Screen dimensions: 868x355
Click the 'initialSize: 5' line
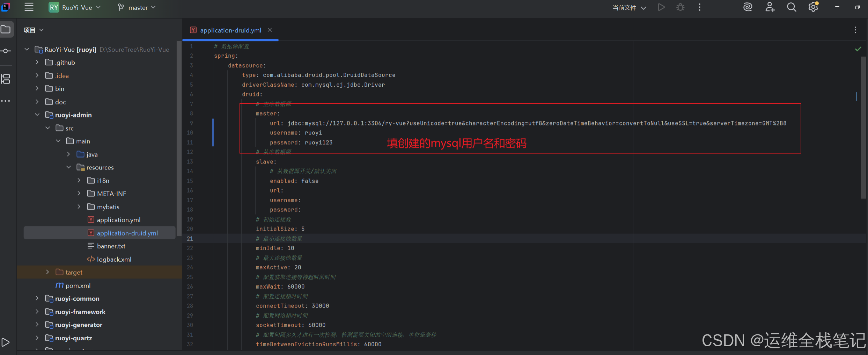[280, 229]
